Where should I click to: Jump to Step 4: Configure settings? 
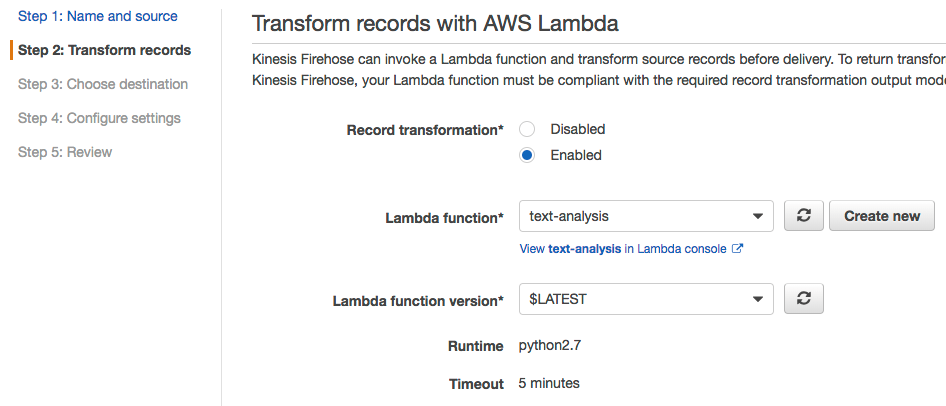point(99,118)
